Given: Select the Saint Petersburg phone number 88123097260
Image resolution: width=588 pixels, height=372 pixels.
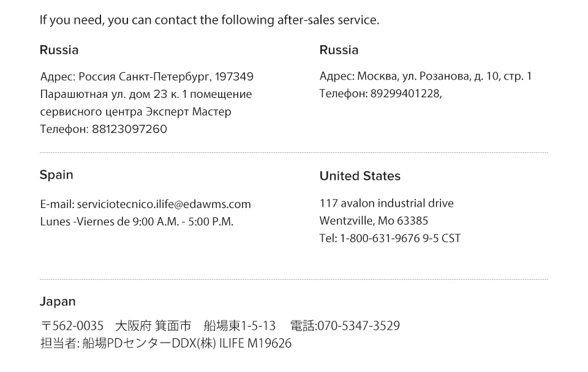Looking at the screenshot, I should click(x=129, y=129).
